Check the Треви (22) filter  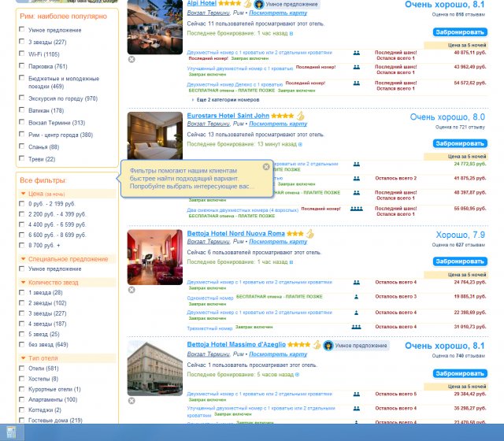click(21, 158)
